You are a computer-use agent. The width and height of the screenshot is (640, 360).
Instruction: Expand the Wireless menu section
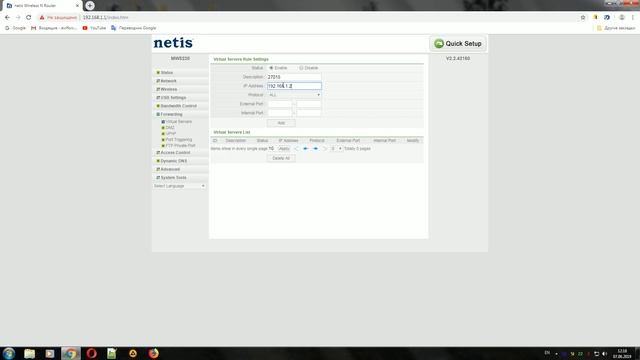pos(169,89)
